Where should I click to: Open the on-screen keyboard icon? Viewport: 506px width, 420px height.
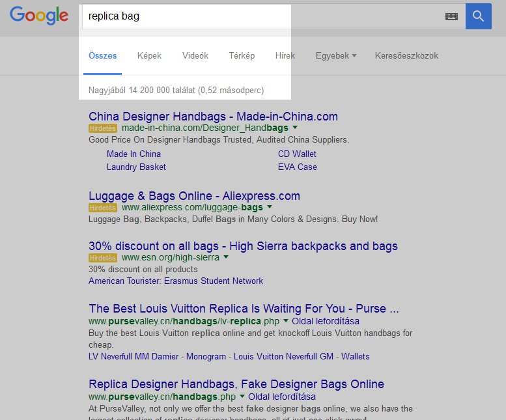tap(451, 16)
